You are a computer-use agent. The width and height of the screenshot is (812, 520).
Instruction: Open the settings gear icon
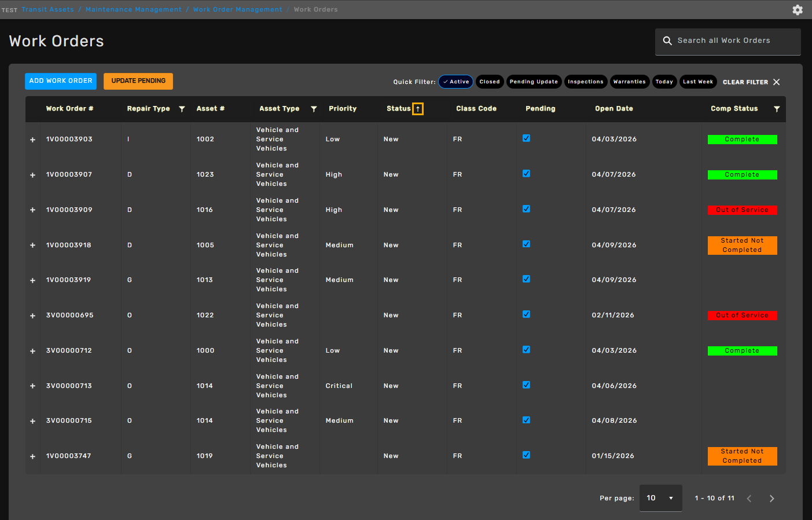(x=798, y=10)
